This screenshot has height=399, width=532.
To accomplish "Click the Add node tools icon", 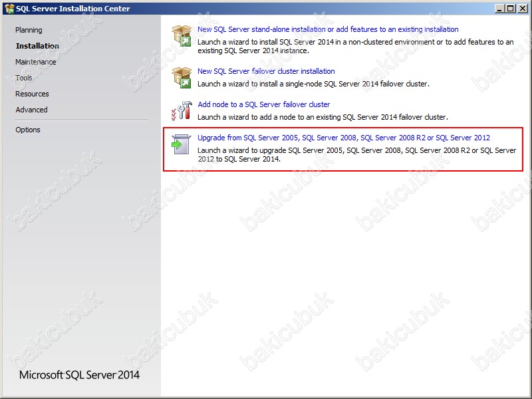I will pos(182,110).
